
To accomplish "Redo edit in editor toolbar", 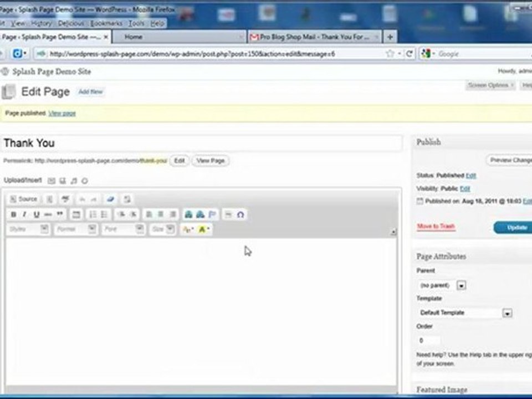I will point(94,199).
